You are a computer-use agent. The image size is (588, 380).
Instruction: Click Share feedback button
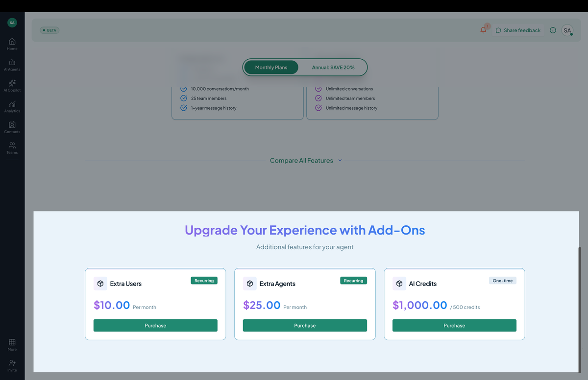pos(518,30)
